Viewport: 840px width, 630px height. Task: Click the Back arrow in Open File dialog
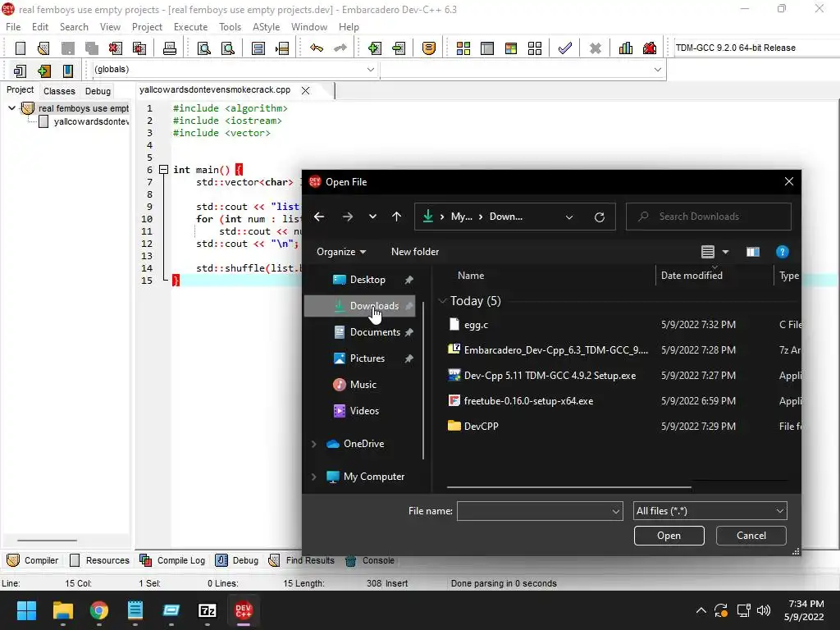(x=319, y=217)
